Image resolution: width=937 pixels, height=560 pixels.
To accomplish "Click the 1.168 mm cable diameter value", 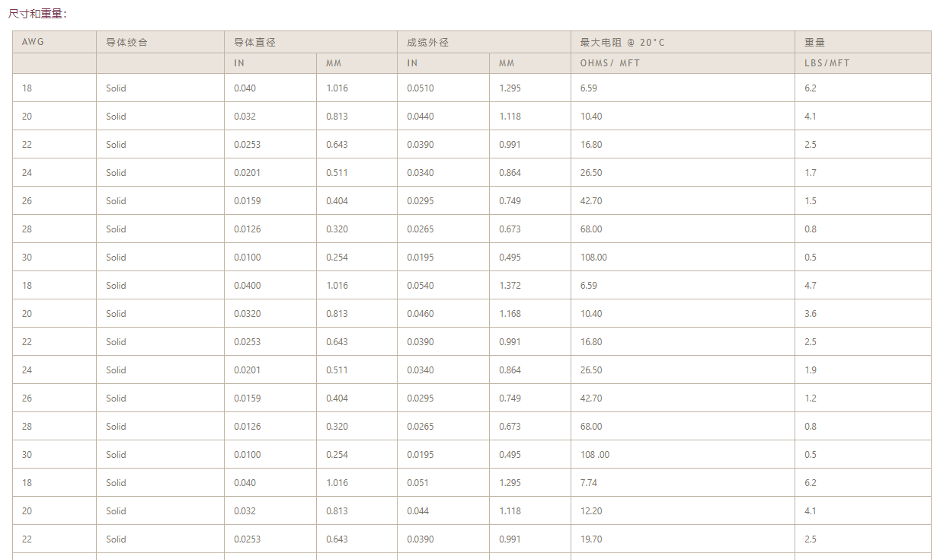I will tap(510, 314).
